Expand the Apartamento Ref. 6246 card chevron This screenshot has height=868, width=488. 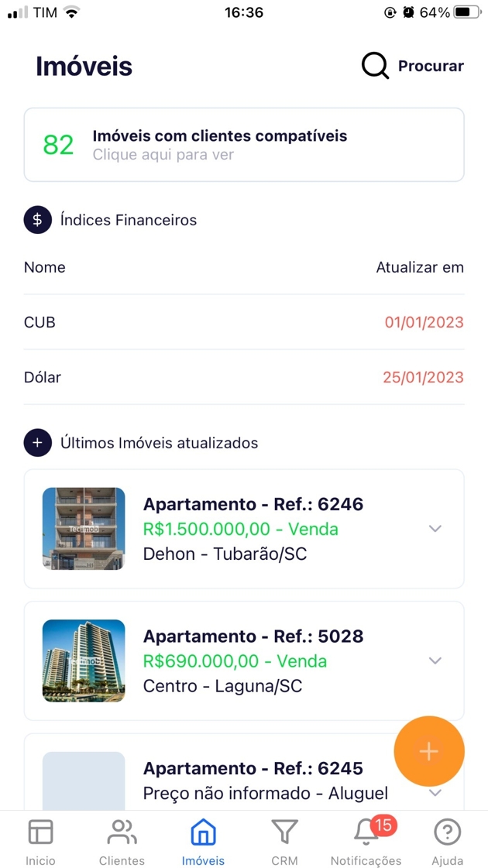(435, 529)
